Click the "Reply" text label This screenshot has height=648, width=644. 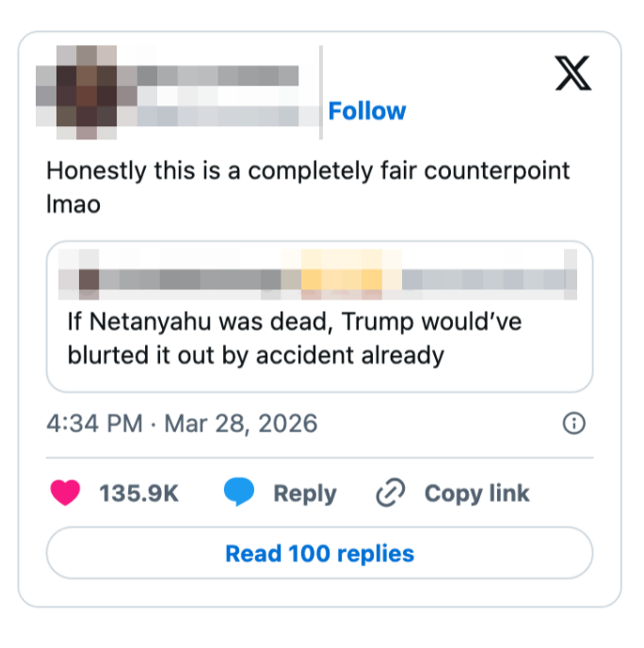coord(304,494)
